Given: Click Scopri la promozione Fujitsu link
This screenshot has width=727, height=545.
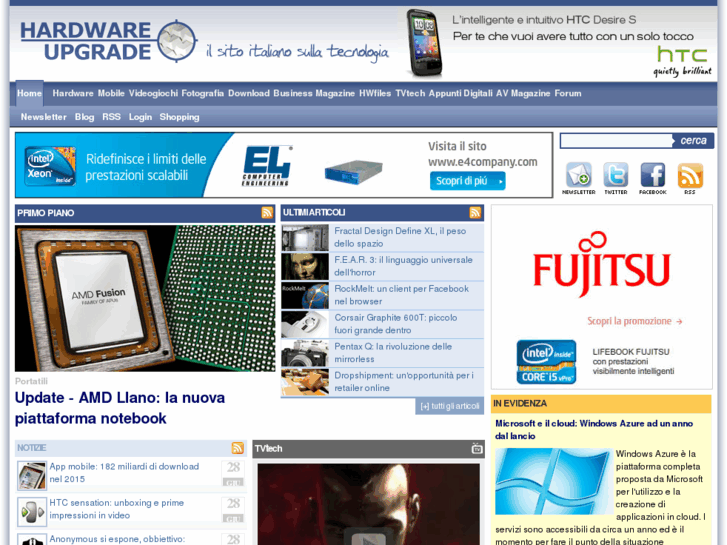Looking at the screenshot, I should pyautogui.click(x=635, y=321).
